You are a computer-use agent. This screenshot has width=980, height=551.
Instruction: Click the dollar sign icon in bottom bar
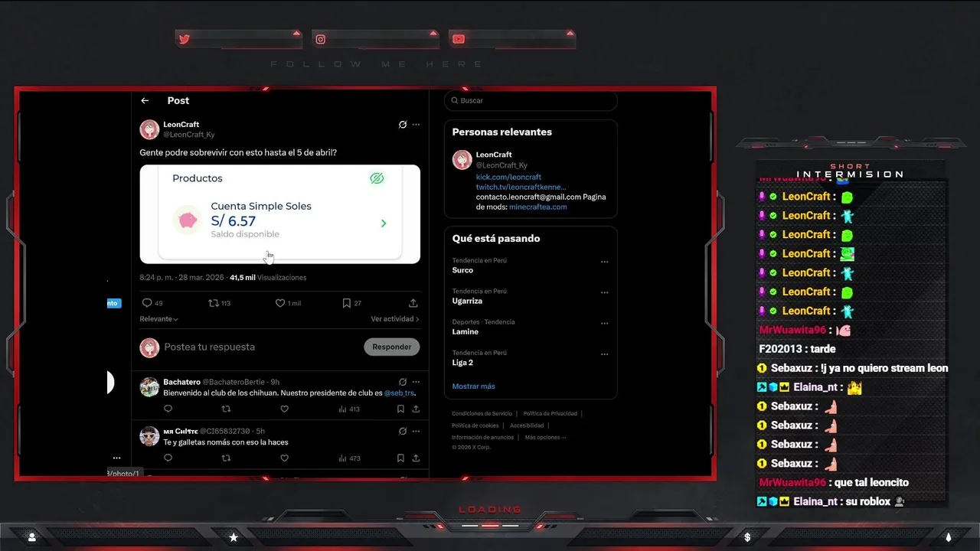tap(747, 537)
